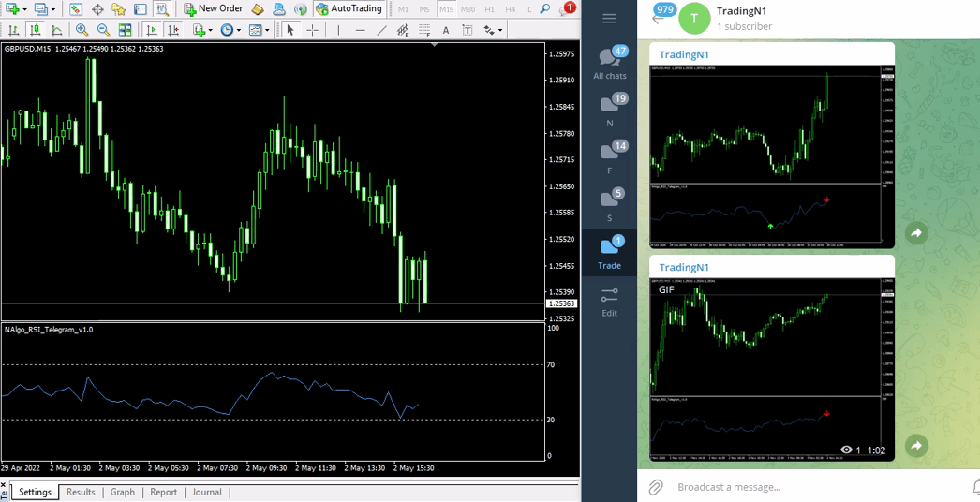Switch to the Journal tab

[207, 492]
